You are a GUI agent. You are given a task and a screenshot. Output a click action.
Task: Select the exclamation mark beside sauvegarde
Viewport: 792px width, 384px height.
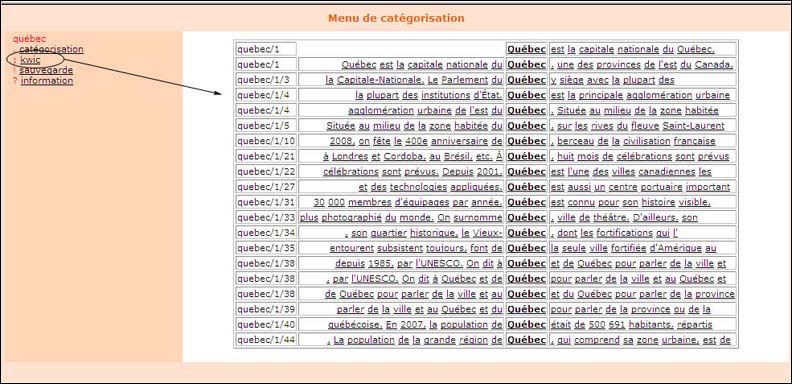pyautogui.click(x=15, y=70)
